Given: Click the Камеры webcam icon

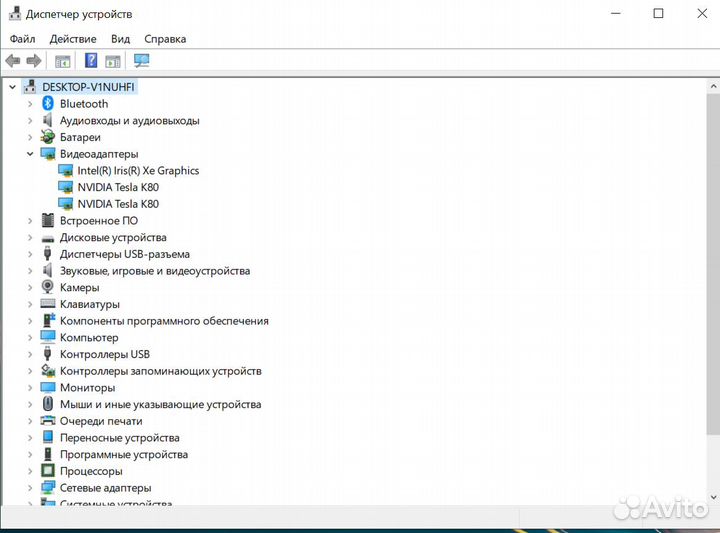Looking at the screenshot, I should (48, 287).
